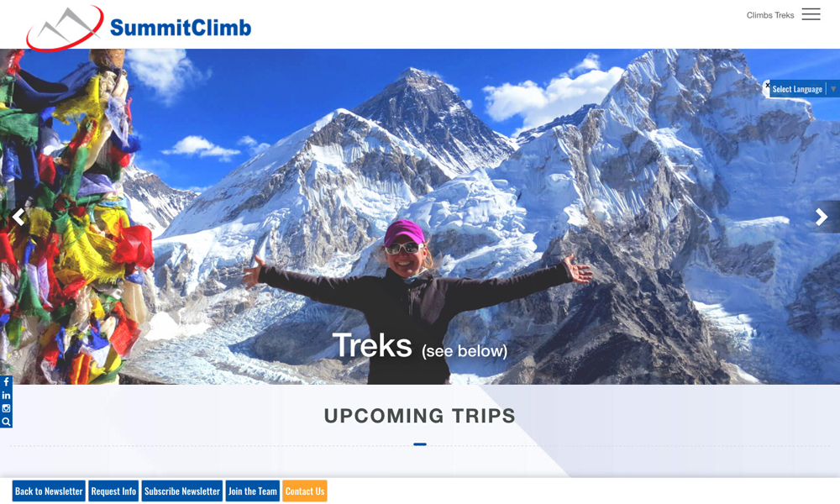Advance slideshow with right arrow
The height and width of the screenshot is (504, 840).
tap(822, 217)
